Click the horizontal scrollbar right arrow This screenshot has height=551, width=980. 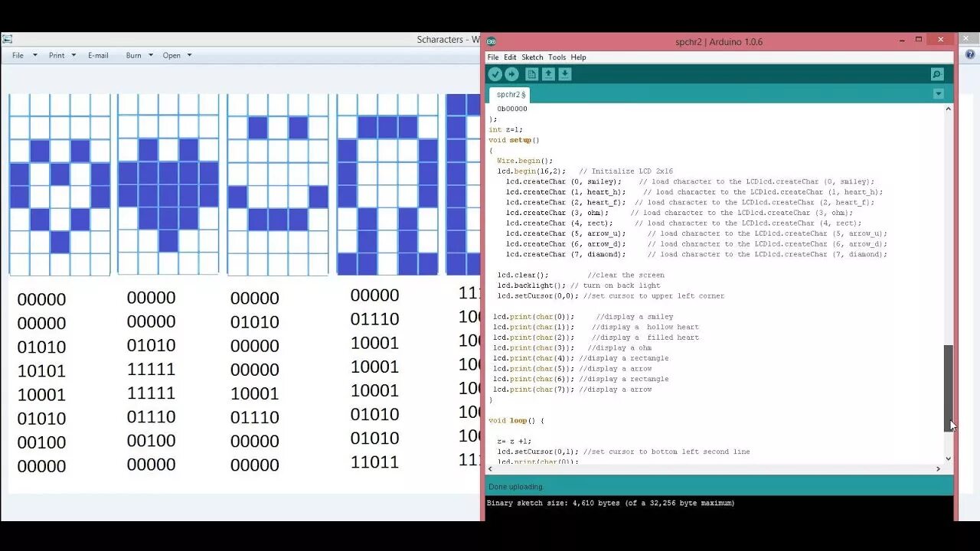(938, 468)
